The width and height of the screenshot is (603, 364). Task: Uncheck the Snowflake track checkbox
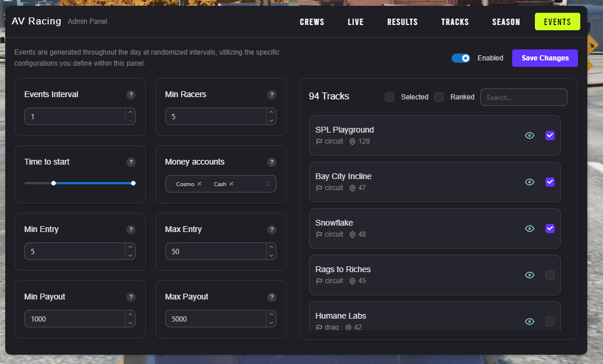(550, 229)
